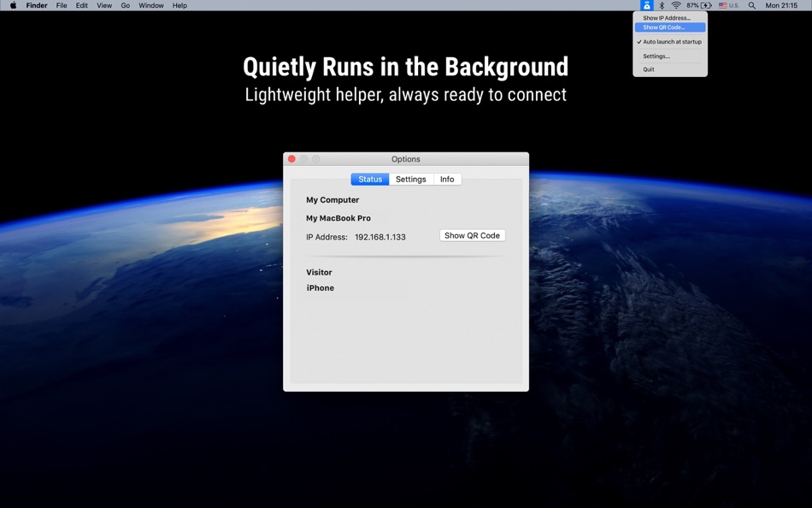Quit the helper via the Quit entry
The width and height of the screenshot is (812, 508).
[669, 69]
